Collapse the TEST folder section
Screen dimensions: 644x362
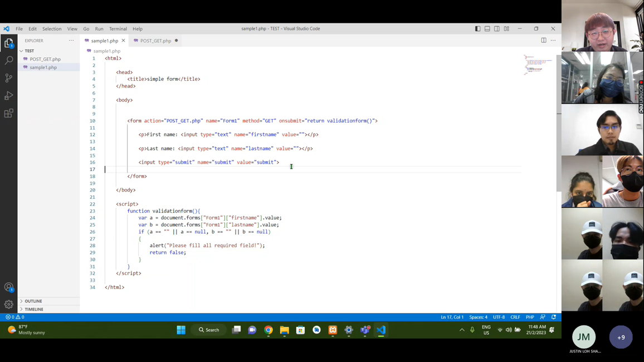(x=49, y=51)
